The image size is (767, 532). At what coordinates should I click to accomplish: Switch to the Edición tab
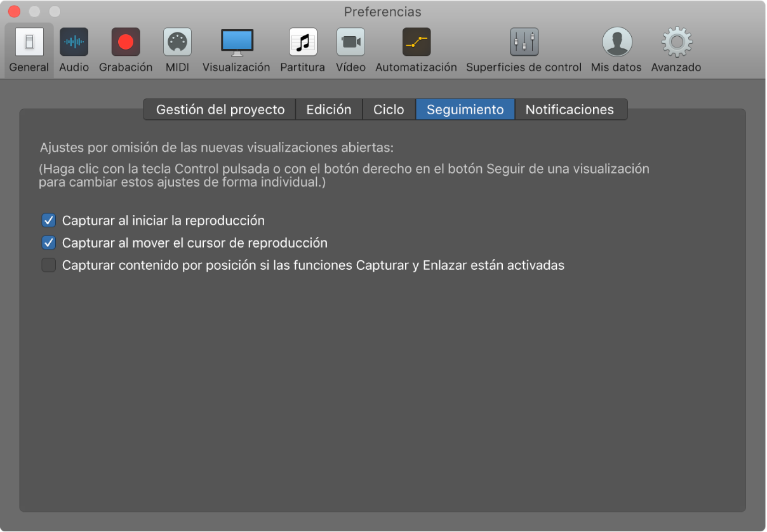click(x=329, y=109)
